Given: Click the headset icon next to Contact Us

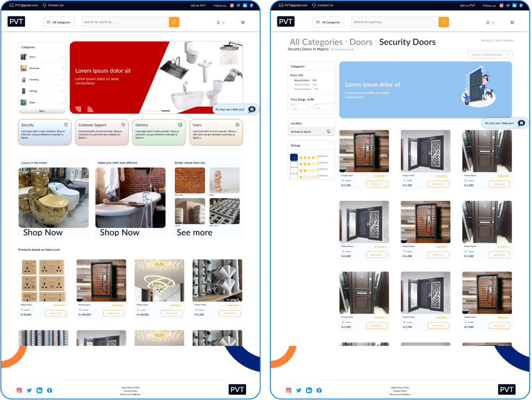Looking at the screenshot, I should tap(44, 5).
